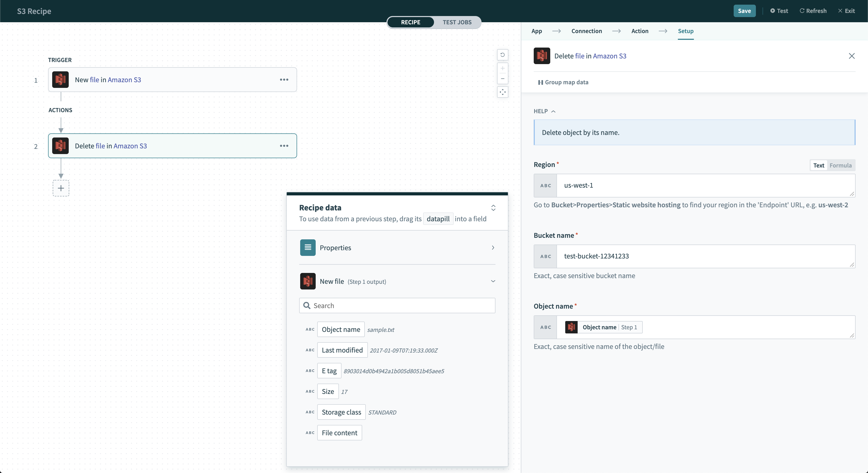The image size is (868, 473).
Task: Click the canvas undo/reset icon
Action: coord(502,55)
